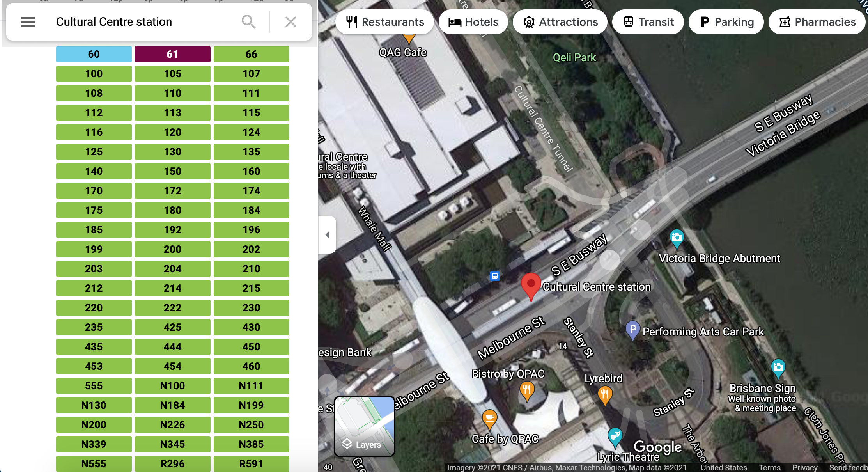Viewport: 868px width, 472px height.
Task: Select the Victoria Bridge Abutment camera marker
Action: point(677,239)
